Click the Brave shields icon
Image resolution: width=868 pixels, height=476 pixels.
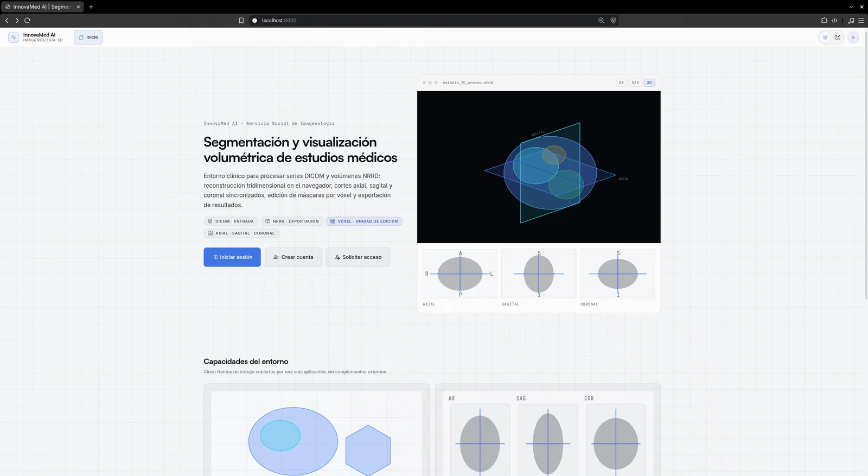click(614, 21)
